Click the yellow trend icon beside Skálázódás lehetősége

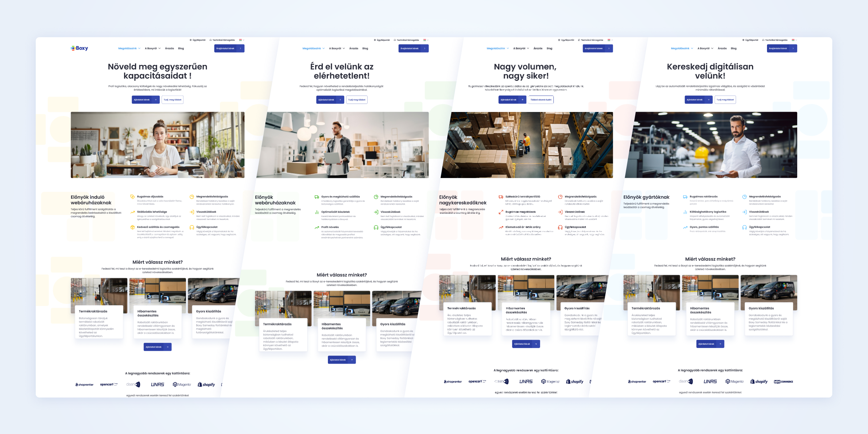(132, 212)
